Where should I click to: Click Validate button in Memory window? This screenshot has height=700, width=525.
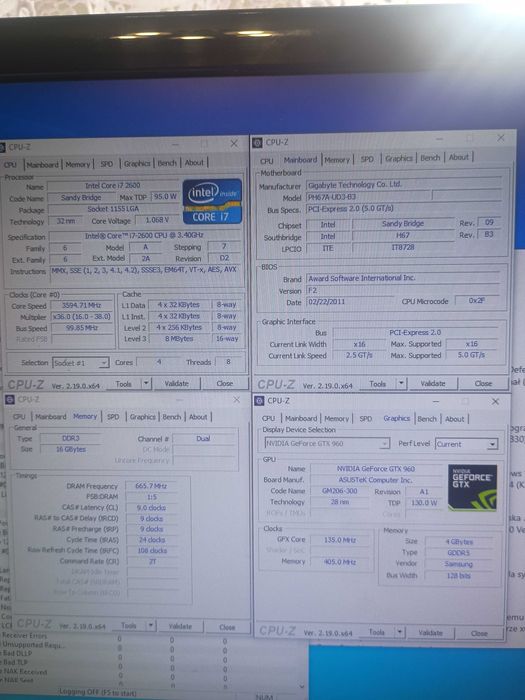pyautogui.click(x=180, y=626)
